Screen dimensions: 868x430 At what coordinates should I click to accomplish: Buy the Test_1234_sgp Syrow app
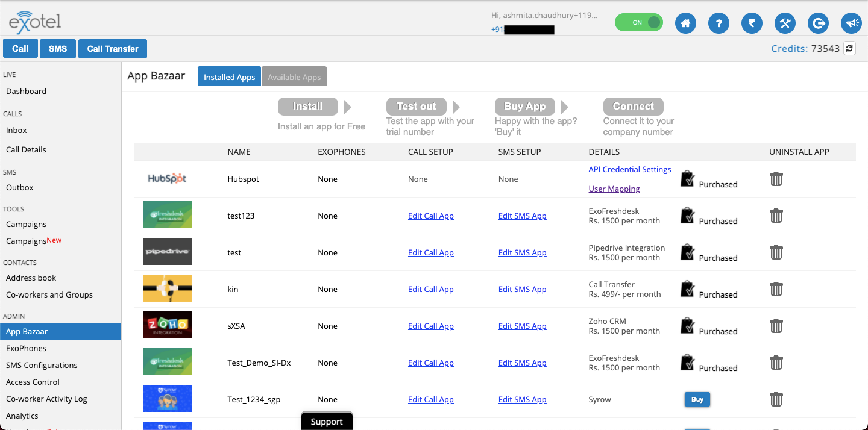(697, 399)
